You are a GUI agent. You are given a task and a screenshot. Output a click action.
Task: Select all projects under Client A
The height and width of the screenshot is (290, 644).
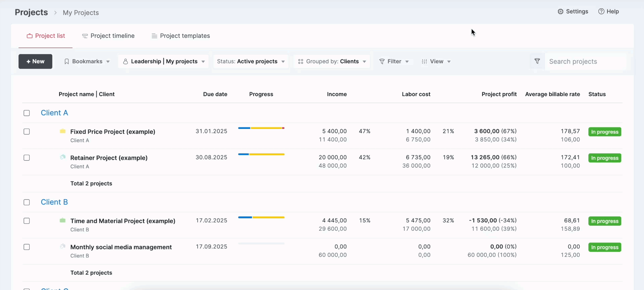(x=27, y=113)
